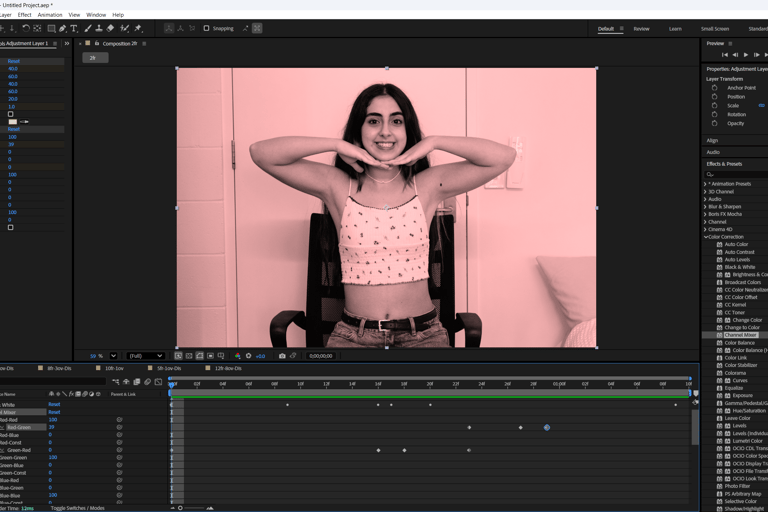Switch to the 10fr-1ov timeline tab
Screen dimensions: 768x512
(114, 368)
